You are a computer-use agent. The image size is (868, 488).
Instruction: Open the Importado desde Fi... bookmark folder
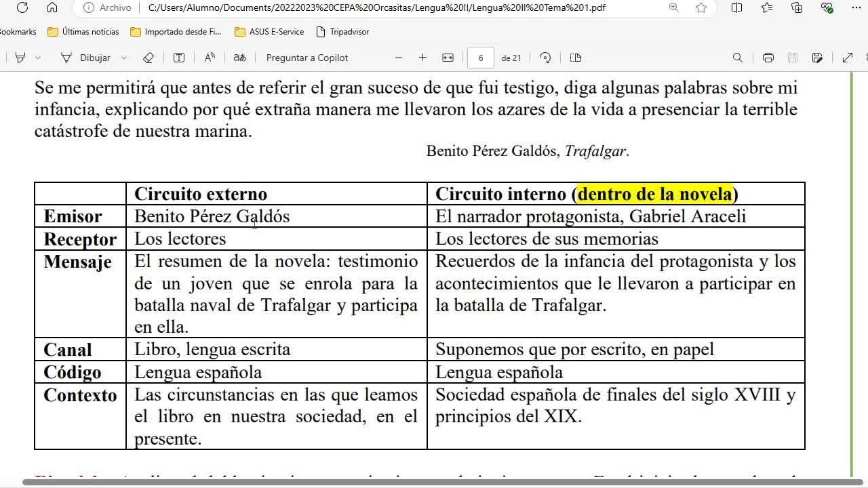pyautogui.click(x=176, y=32)
